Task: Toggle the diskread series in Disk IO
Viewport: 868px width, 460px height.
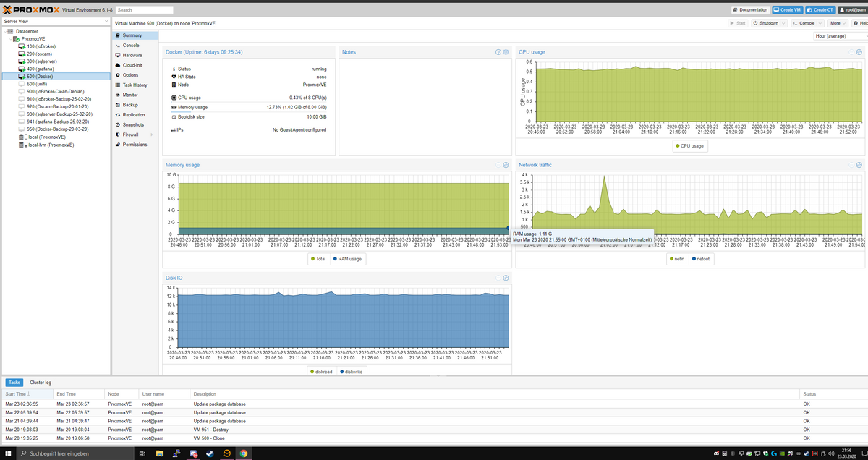Action: pyautogui.click(x=321, y=371)
